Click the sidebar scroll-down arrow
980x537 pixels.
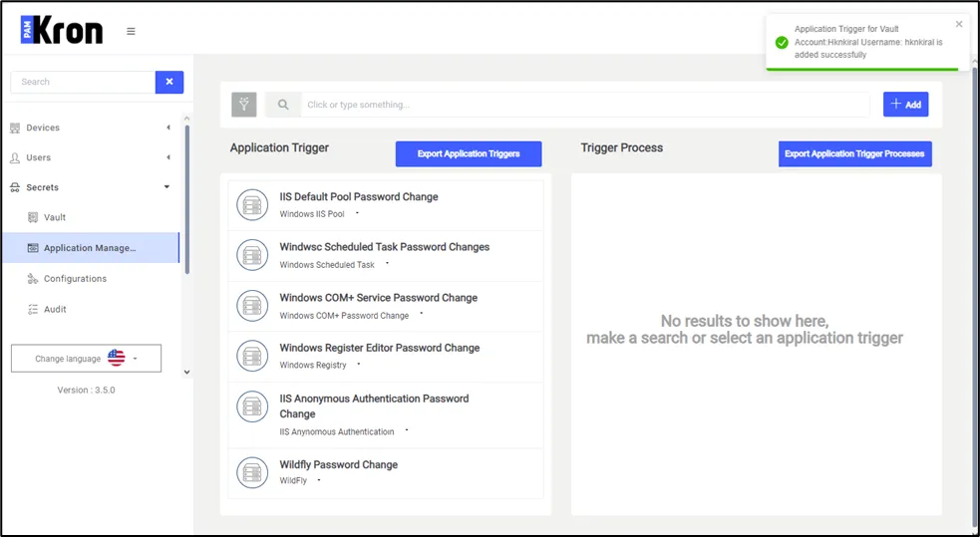point(186,373)
